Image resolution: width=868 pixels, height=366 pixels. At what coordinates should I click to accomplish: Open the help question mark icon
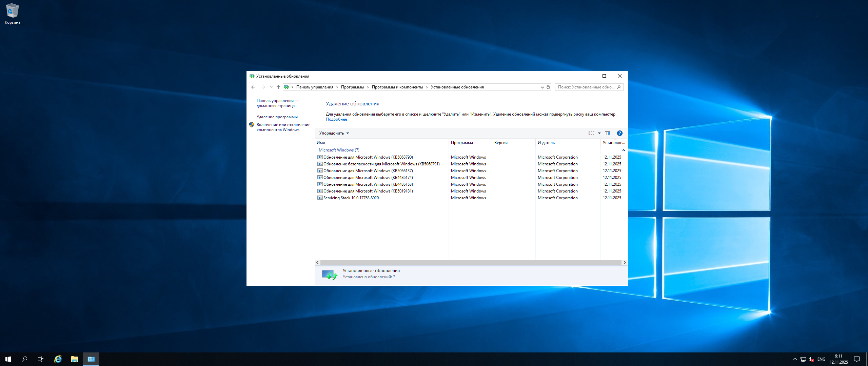[x=619, y=133]
